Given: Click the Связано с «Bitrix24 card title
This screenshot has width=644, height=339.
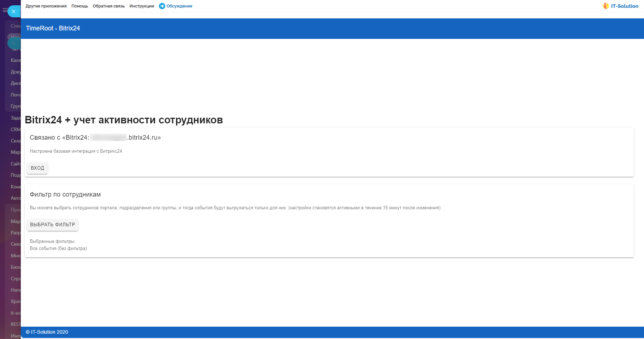Looking at the screenshot, I should click(95, 138).
